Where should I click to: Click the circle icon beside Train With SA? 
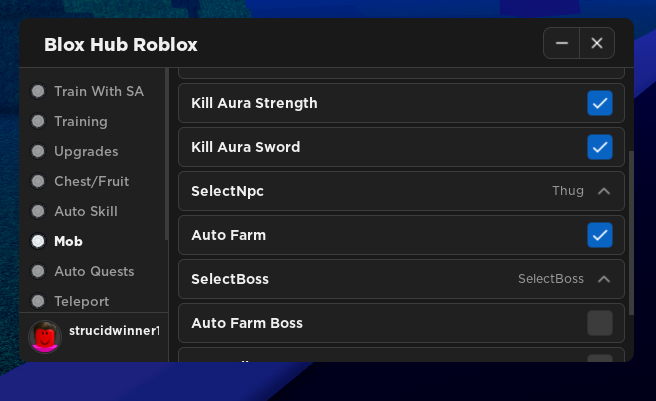(38, 91)
